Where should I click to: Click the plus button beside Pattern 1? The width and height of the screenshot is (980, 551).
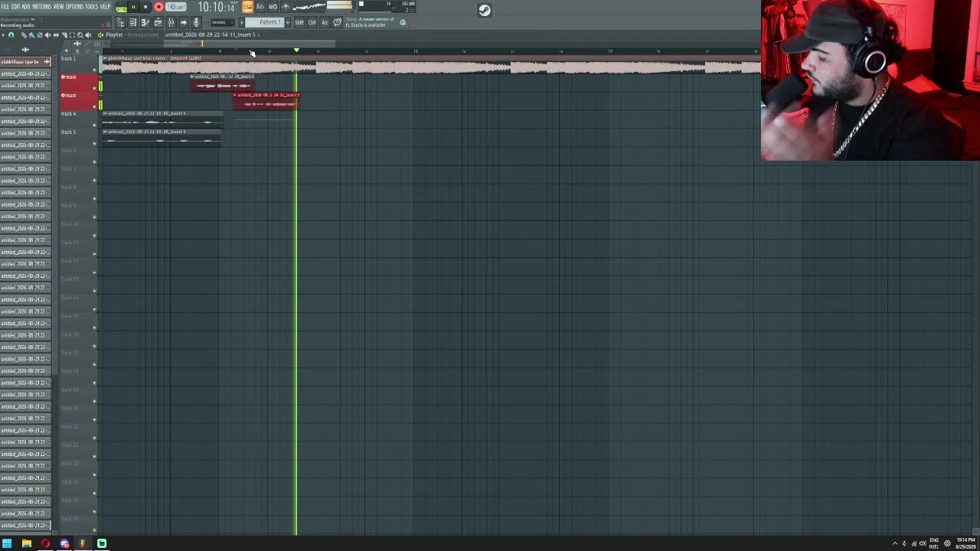[288, 22]
